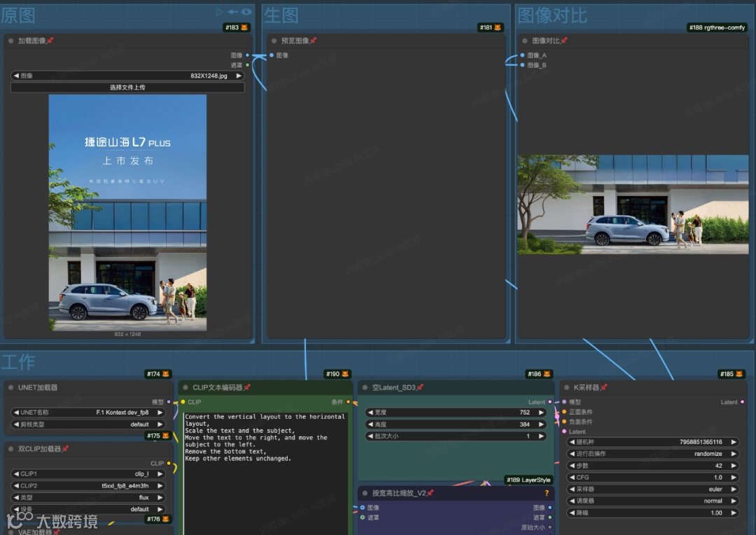Collapse CLIP文本编码器 node via its gray dot
756x535 pixels.
tap(185, 387)
